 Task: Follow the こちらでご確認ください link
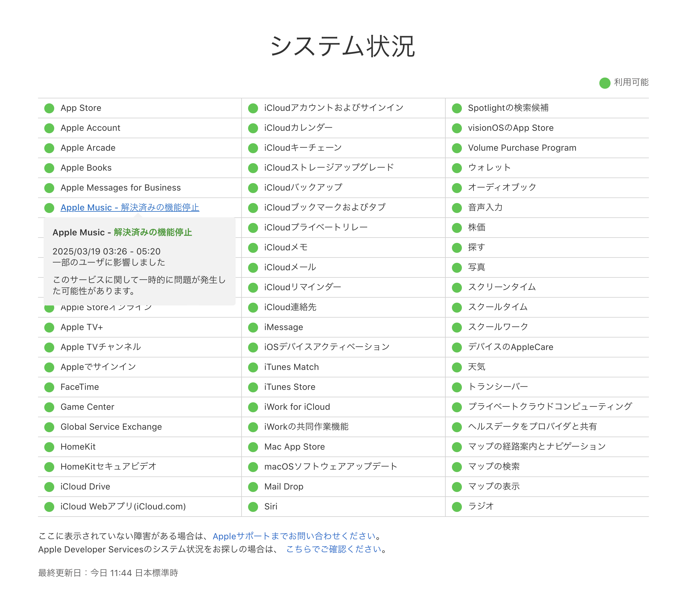tap(333, 549)
